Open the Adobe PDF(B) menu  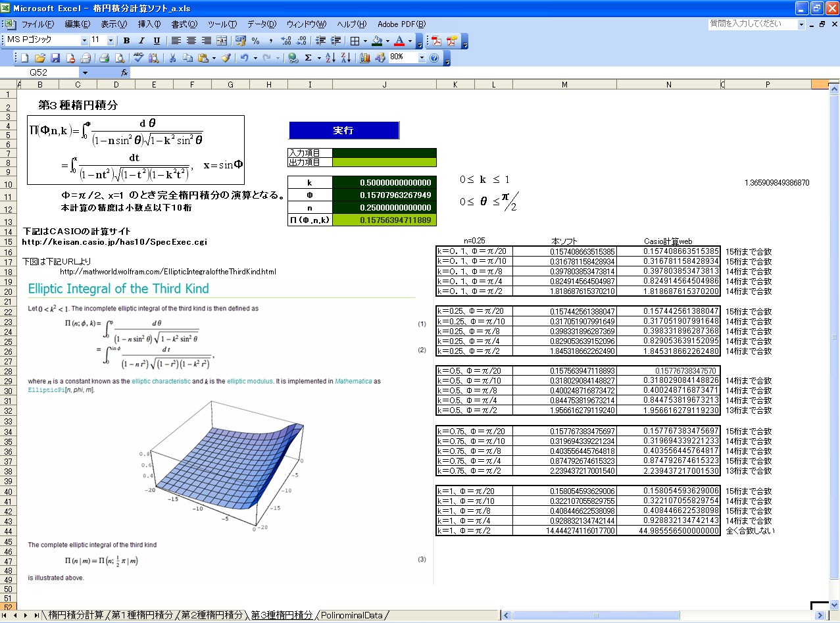click(401, 24)
